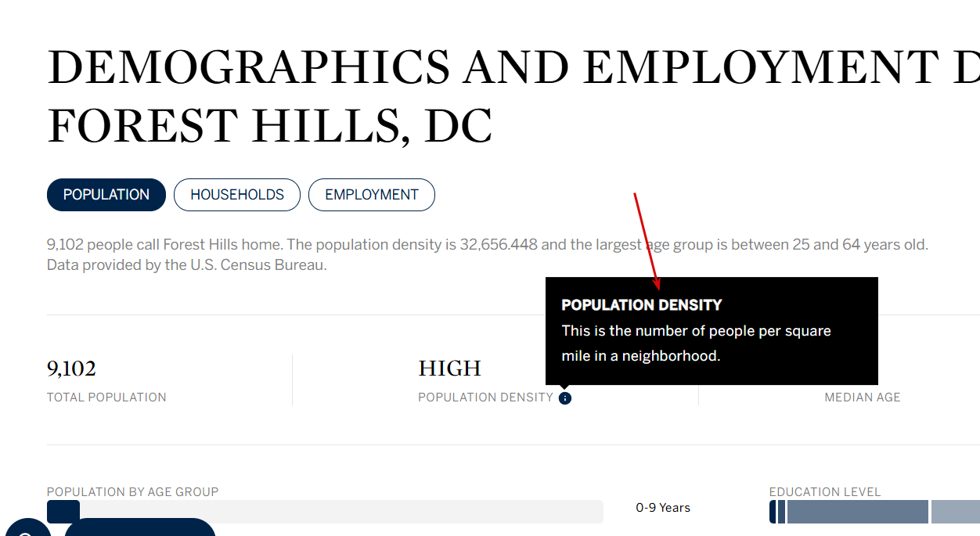Viewport: 980px width, 536px height.
Task: Select the large slate segment of Education Level bar
Action: pyautogui.click(x=858, y=512)
